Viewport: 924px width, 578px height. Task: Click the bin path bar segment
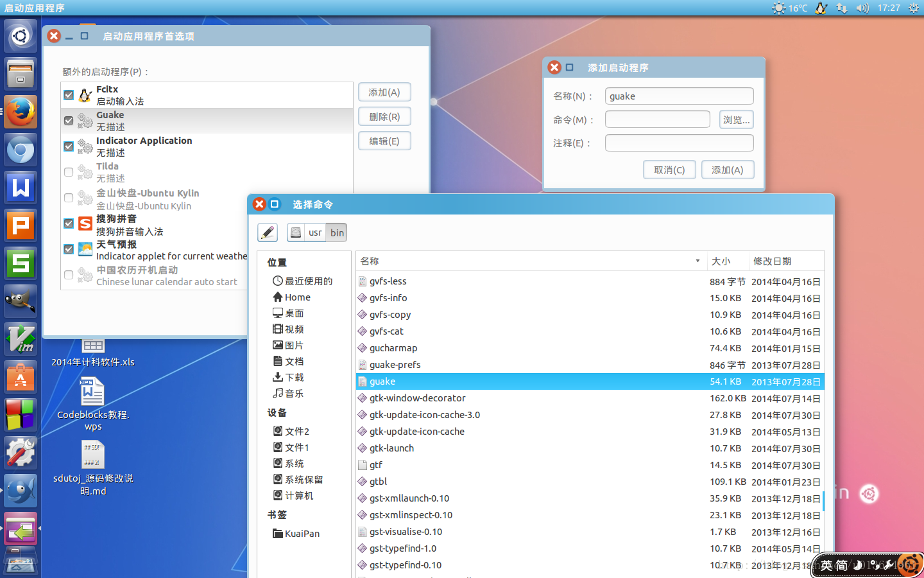337,232
